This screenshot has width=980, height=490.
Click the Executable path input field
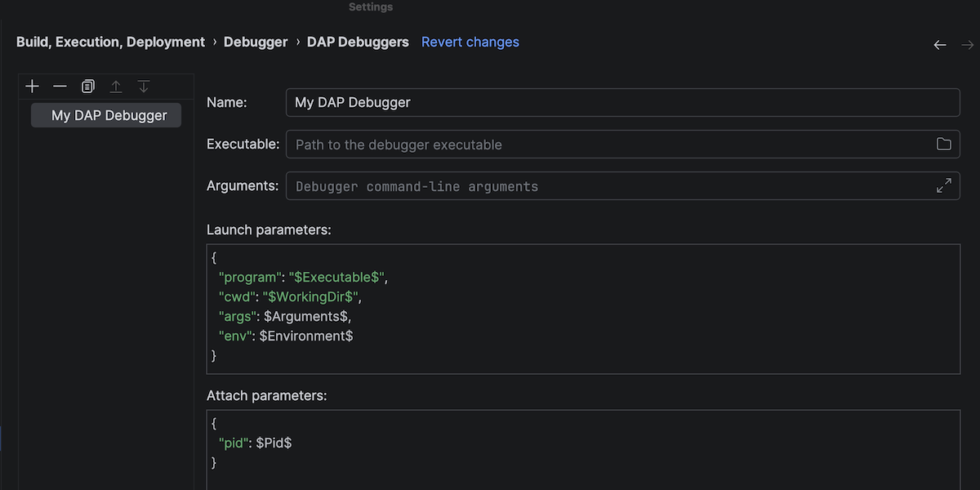tap(604, 145)
